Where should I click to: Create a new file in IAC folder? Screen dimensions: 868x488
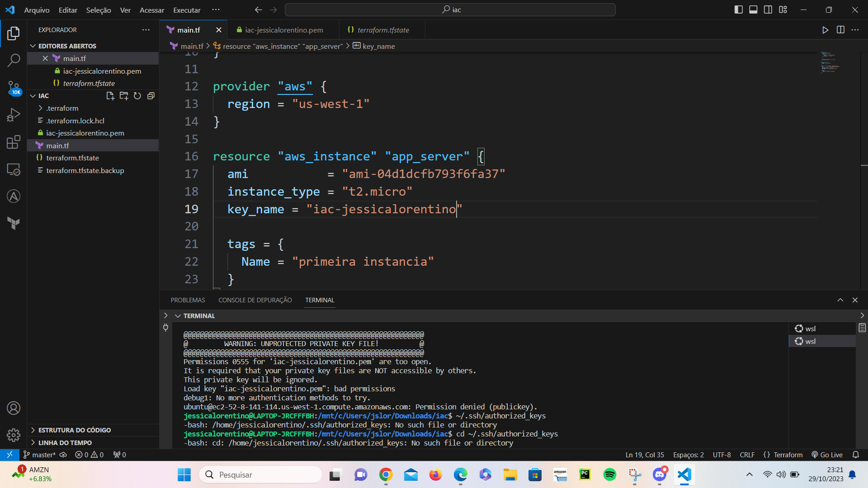tap(110, 96)
